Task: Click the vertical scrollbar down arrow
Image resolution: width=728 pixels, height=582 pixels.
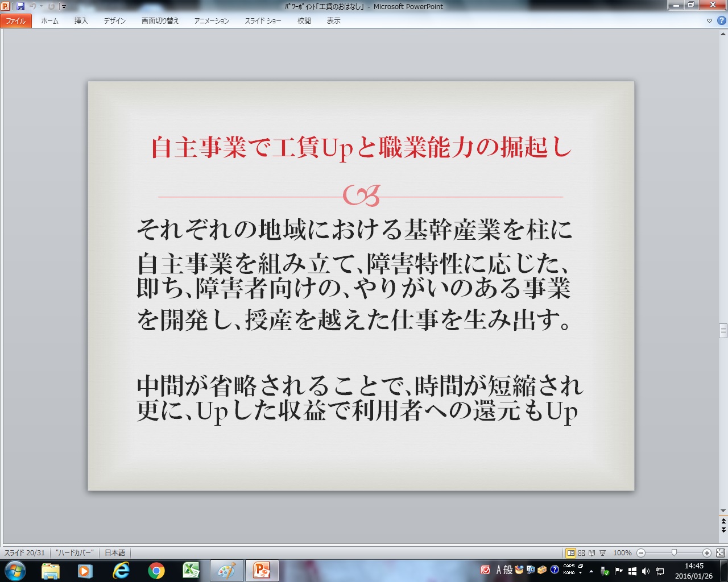Action: [x=723, y=510]
